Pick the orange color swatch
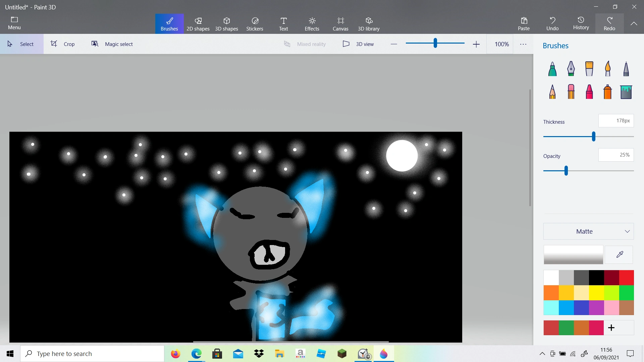Image resolution: width=644 pixels, height=362 pixels. [551, 292]
